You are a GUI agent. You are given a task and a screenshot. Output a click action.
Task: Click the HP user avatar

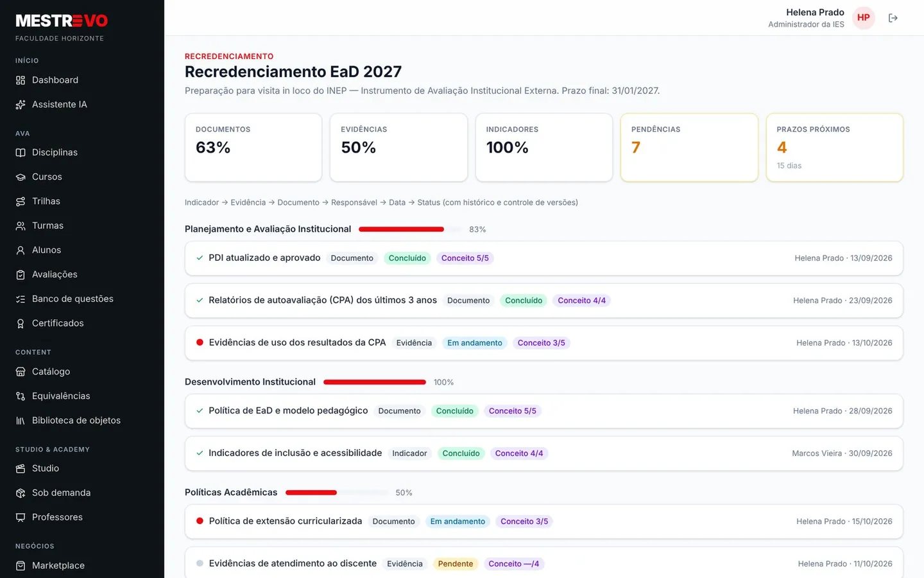(x=864, y=18)
